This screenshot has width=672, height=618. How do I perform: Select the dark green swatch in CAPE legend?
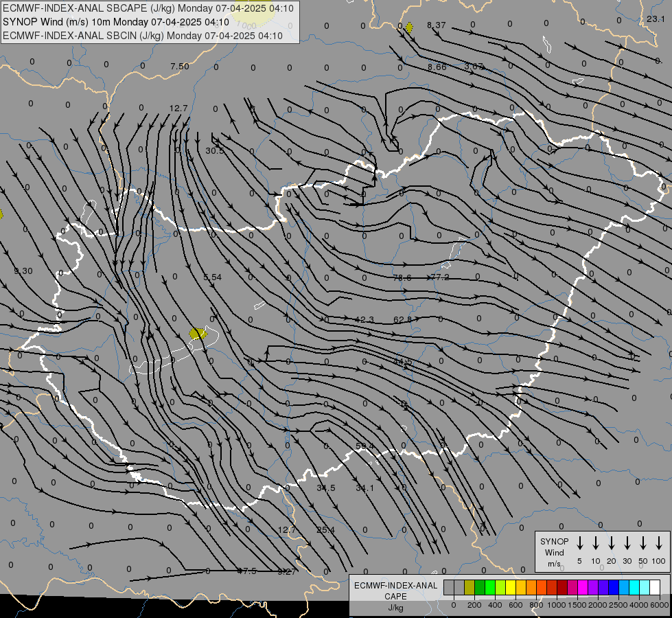(480, 587)
